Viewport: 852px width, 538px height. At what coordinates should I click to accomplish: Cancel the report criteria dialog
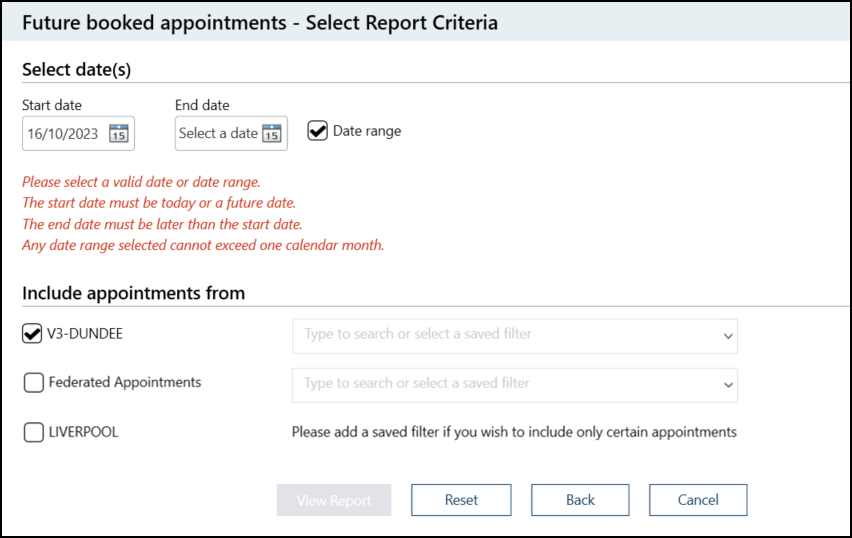click(x=698, y=500)
